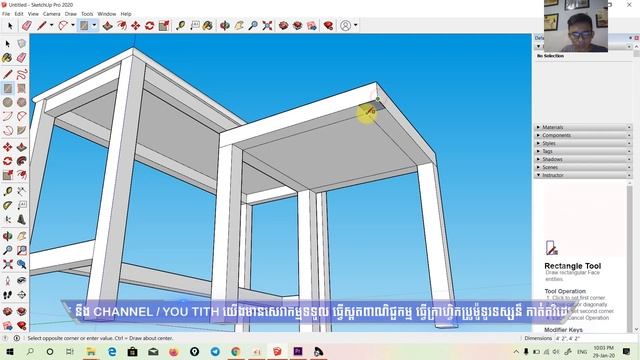This screenshot has width=640, height=360.
Task: Activate the Orbit tool in left toolbar
Action: pyautogui.click(x=8, y=236)
